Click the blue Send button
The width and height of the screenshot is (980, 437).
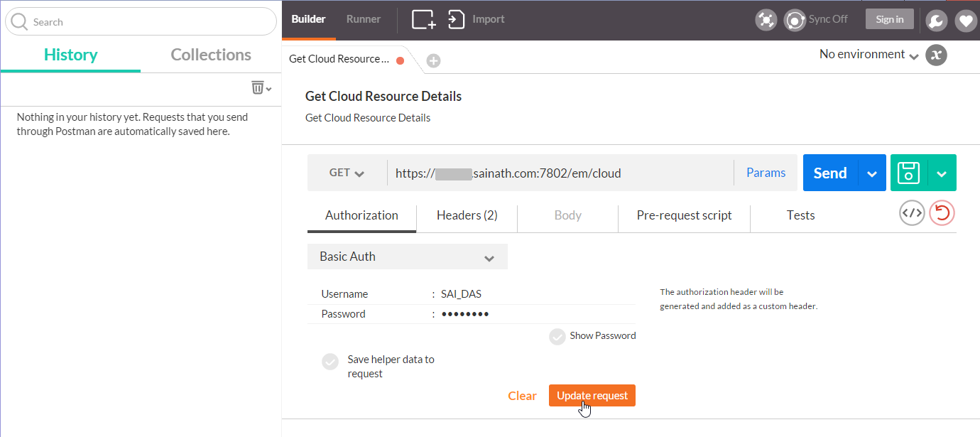(830, 173)
